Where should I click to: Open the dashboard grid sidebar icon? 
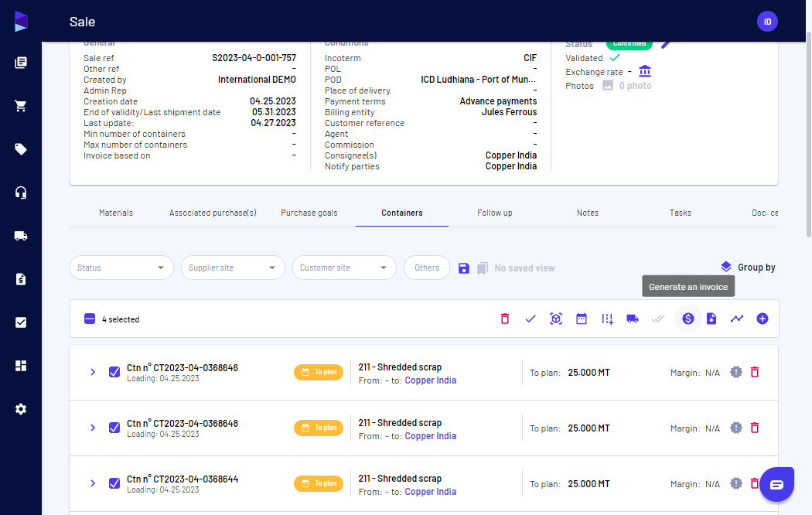[21, 366]
